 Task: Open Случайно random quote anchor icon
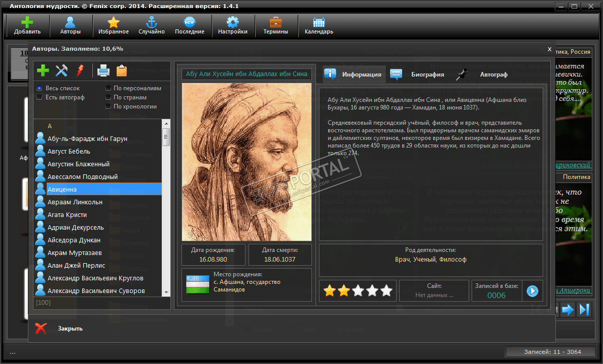pos(152,26)
